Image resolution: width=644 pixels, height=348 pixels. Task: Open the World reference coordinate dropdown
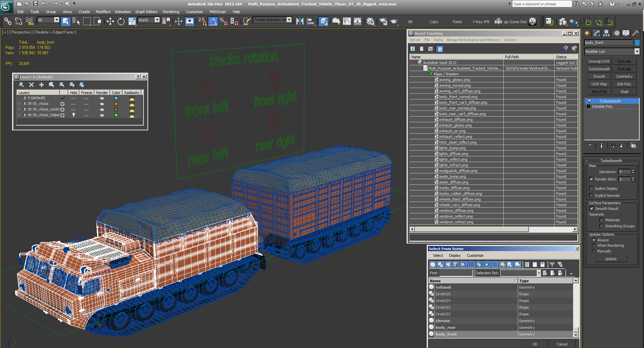pos(157,20)
